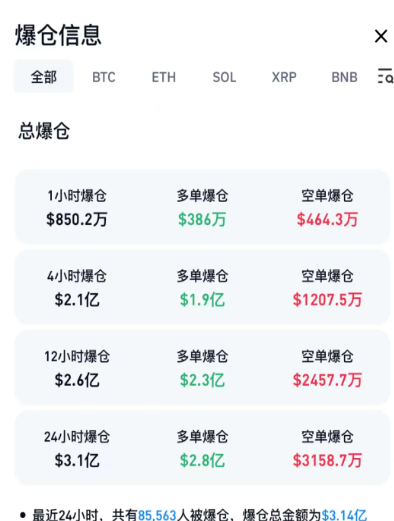Click the blue 85,563 liquidated count link

tap(157, 515)
